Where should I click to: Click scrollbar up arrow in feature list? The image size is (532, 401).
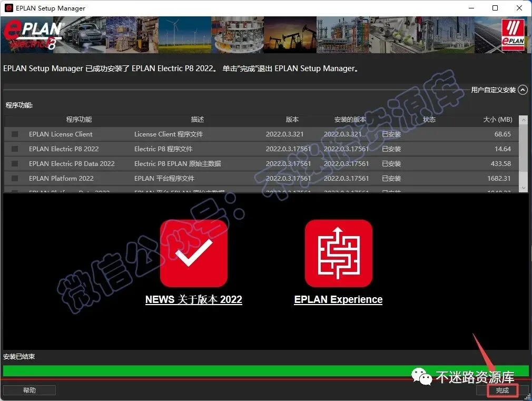(524, 120)
